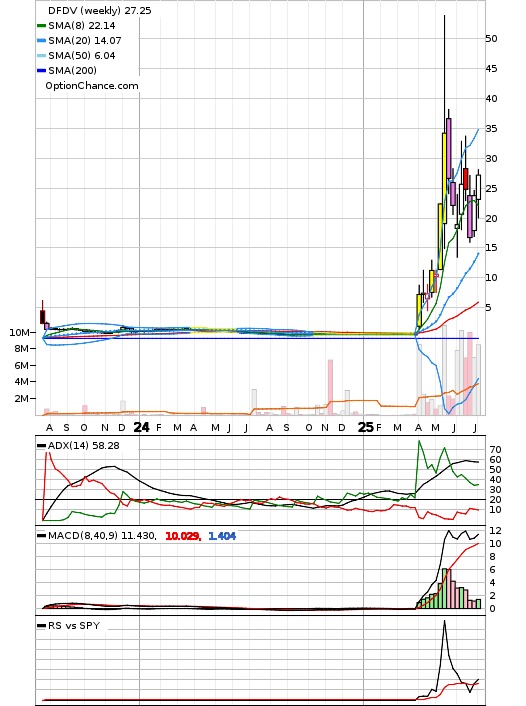Click the tallest green MACD histogram bar
Viewport: 526px width, 706px height.
(444, 588)
